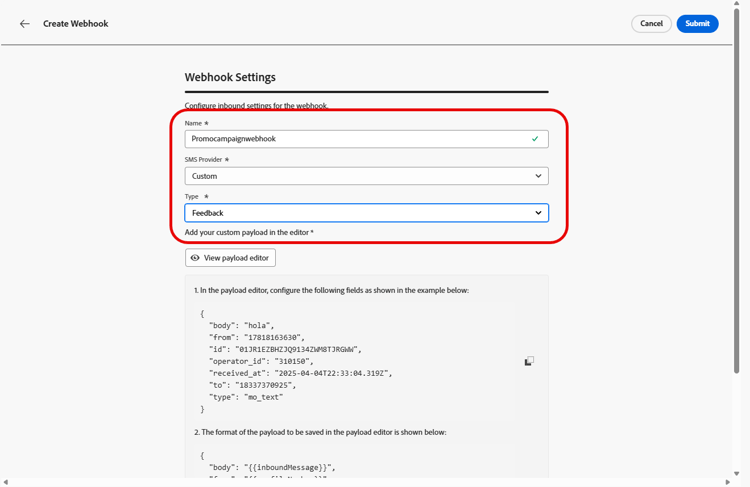Click horizontal scroll left arrow
750x487 pixels.
click(5, 482)
